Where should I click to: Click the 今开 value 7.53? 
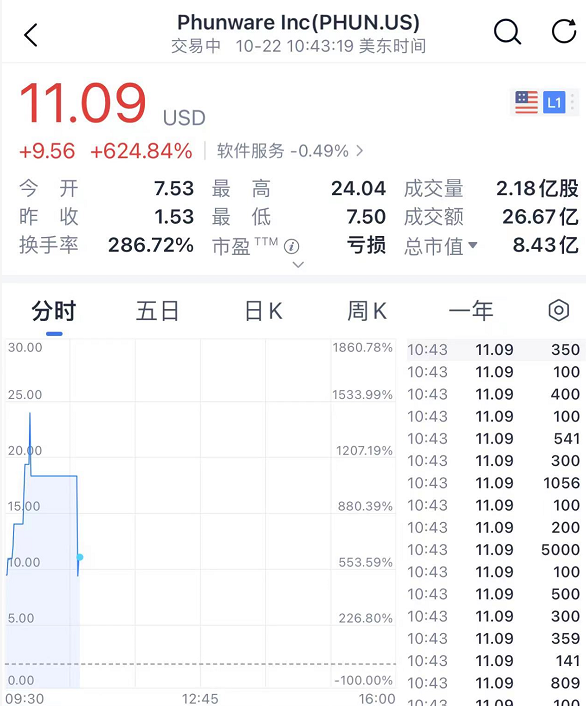pyautogui.click(x=173, y=189)
